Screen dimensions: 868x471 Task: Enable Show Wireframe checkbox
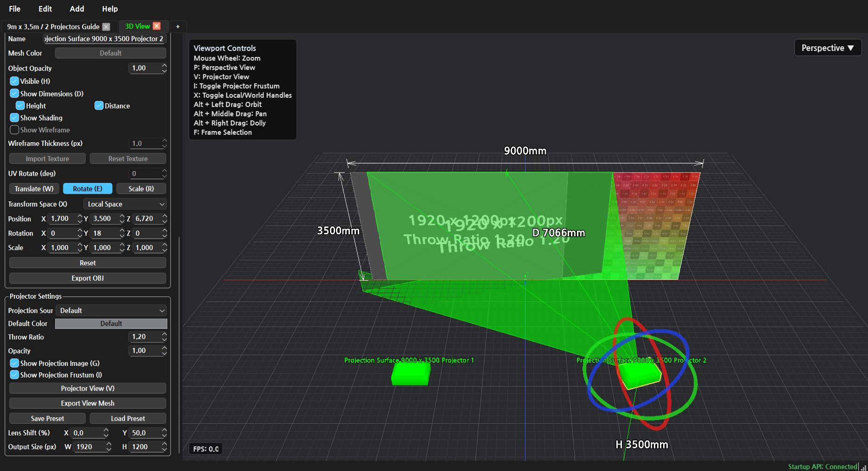click(14, 130)
